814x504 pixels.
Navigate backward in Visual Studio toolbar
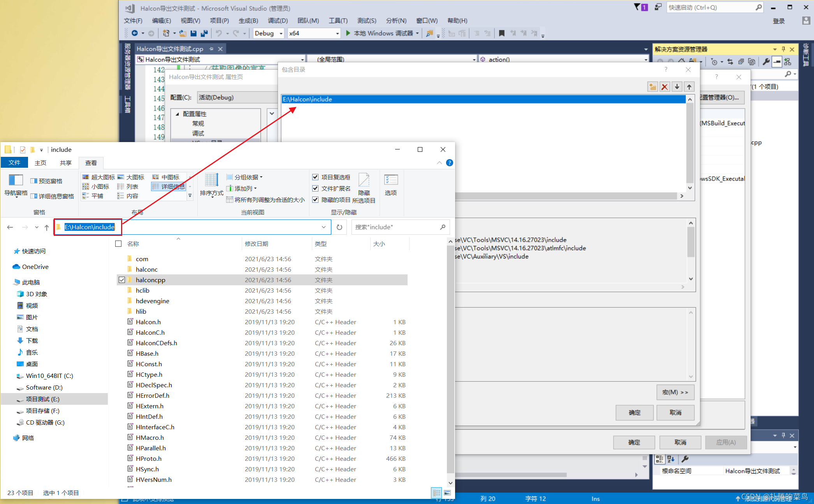coord(135,33)
